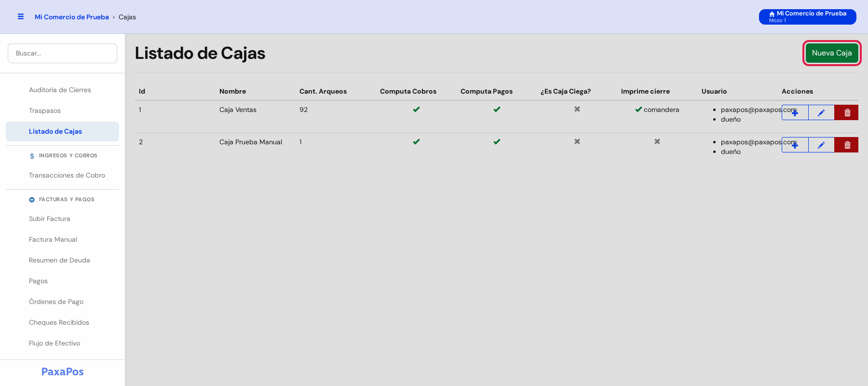Click the comandera printer label

tap(661, 110)
